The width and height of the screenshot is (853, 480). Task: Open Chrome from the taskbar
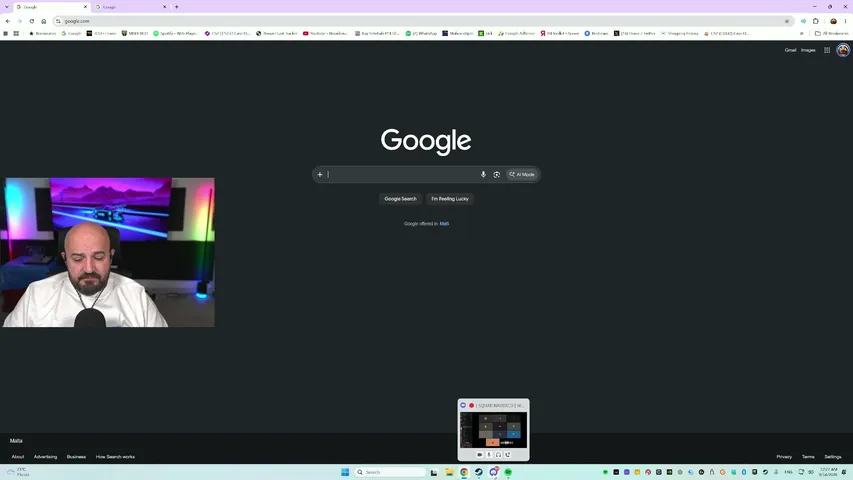464,472
